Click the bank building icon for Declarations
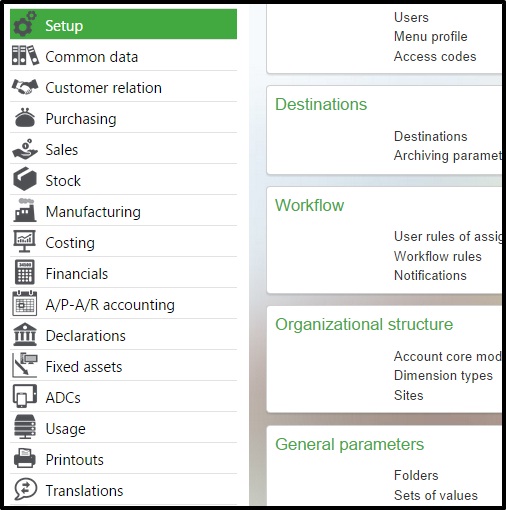The width and height of the screenshot is (506, 510). [x=25, y=334]
